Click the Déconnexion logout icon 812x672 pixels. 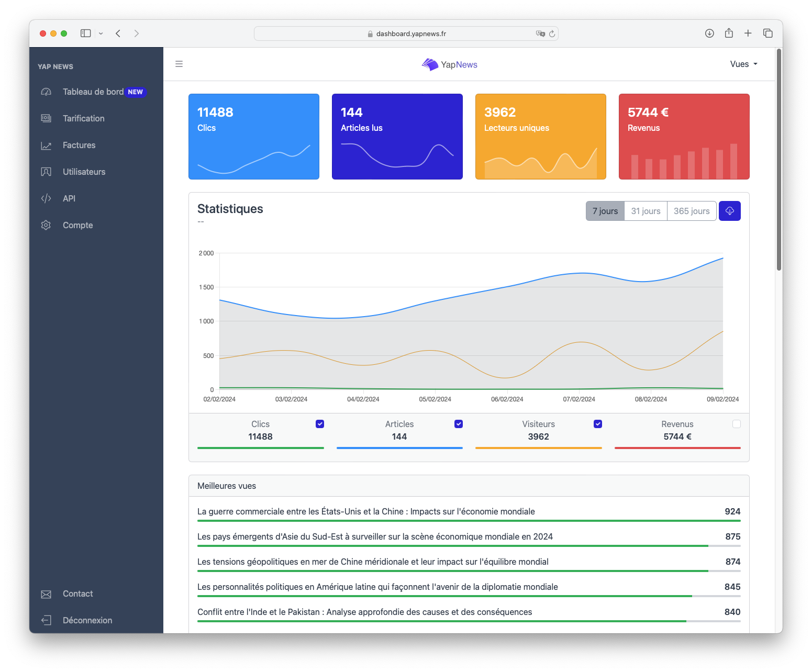click(46, 620)
